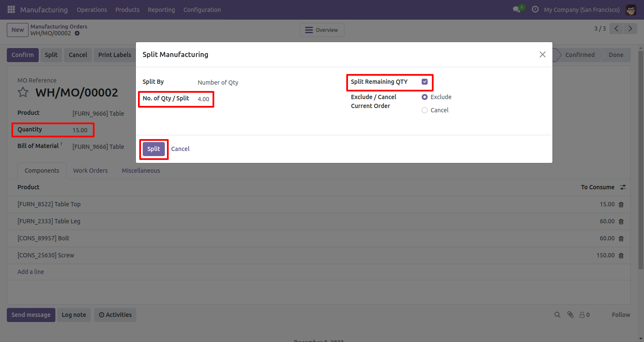Click the vertical page scrollbar
Viewport: 644px width, 342px height.
click(x=641, y=160)
